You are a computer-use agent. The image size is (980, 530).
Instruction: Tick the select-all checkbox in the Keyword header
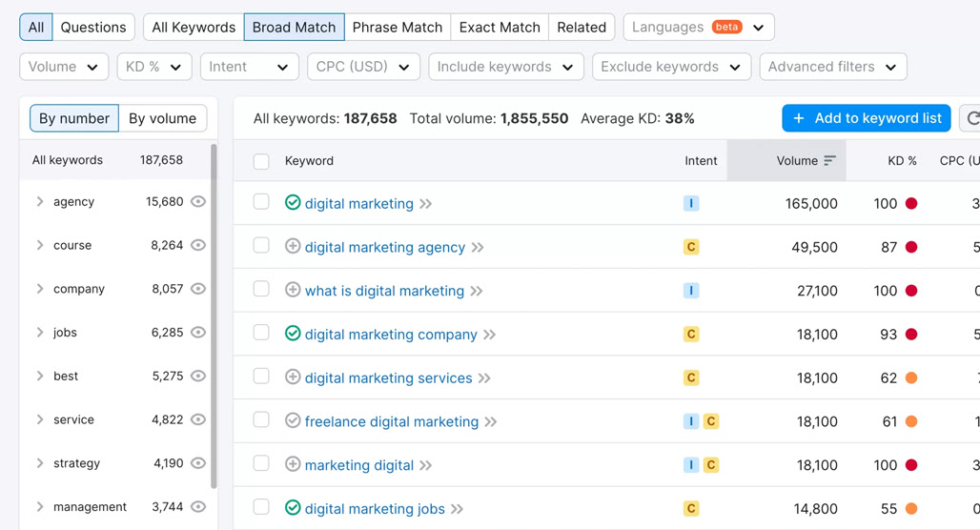(261, 161)
